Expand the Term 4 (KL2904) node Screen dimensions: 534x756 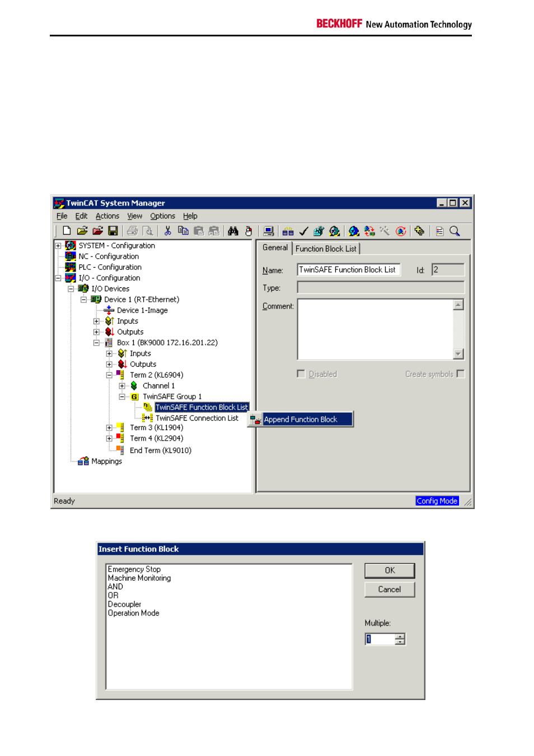point(109,438)
